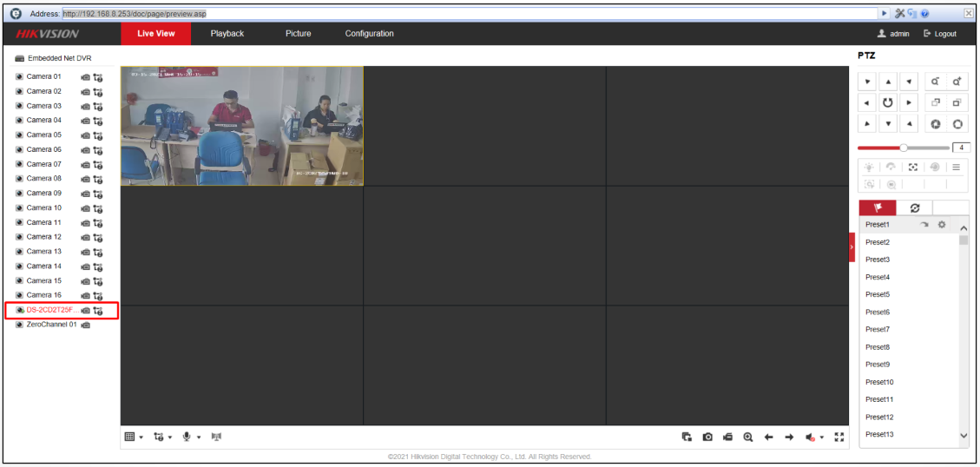Image resolution: width=980 pixels, height=467 pixels.
Task: Toggle live view of ZeroChannel 01
Action: click(20, 325)
